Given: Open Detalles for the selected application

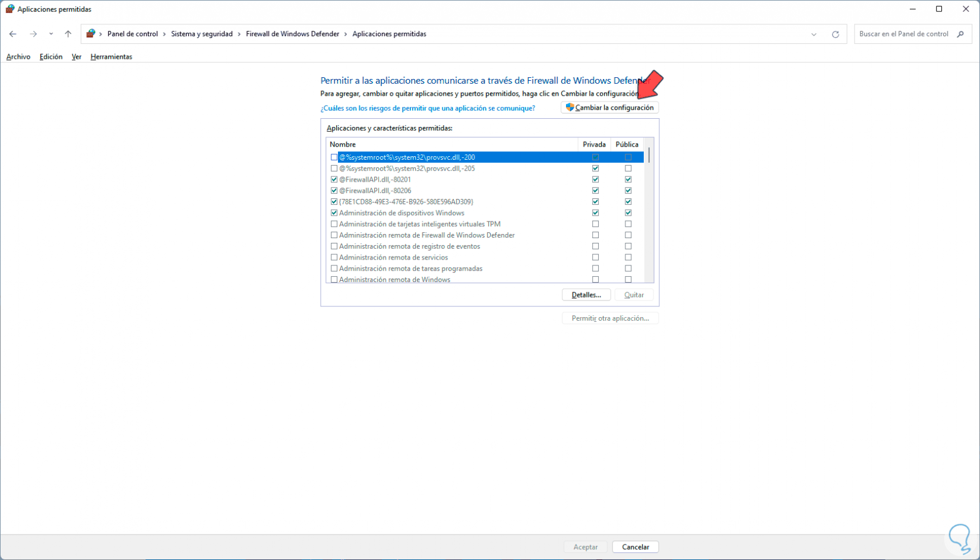Looking at the screenshot, I should click(x=586, y=295).
